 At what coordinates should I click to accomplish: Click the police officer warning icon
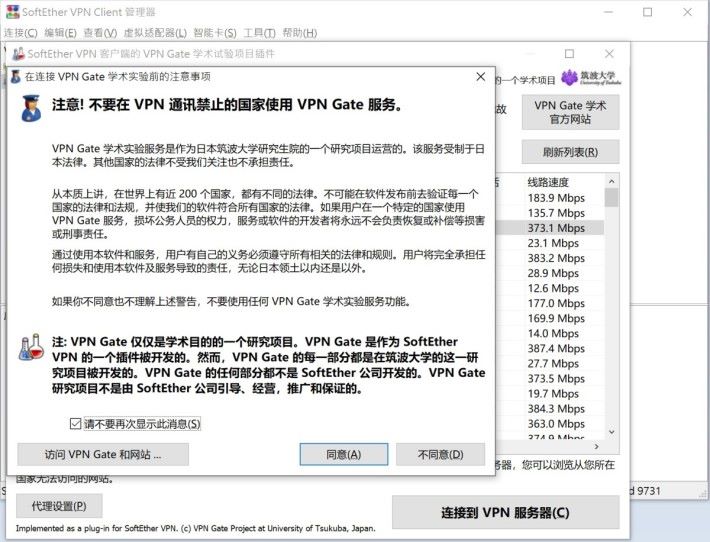point(31,108)
